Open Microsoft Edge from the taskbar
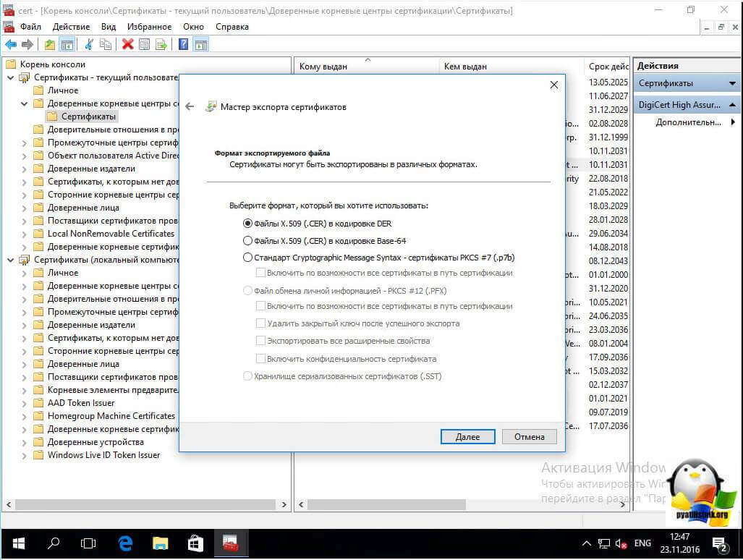This screenshot has width=743, height=560. click(x=125, y=542)
